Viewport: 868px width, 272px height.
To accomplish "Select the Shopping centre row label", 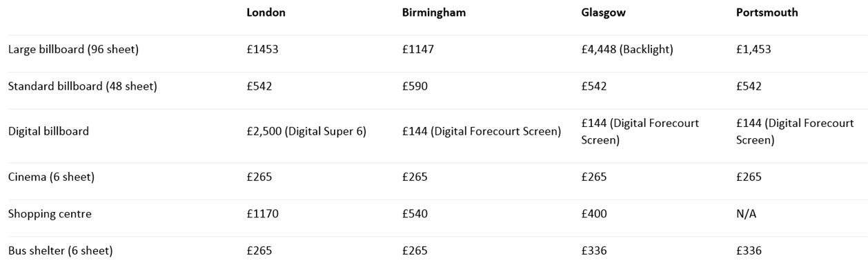I will (50, 214).
